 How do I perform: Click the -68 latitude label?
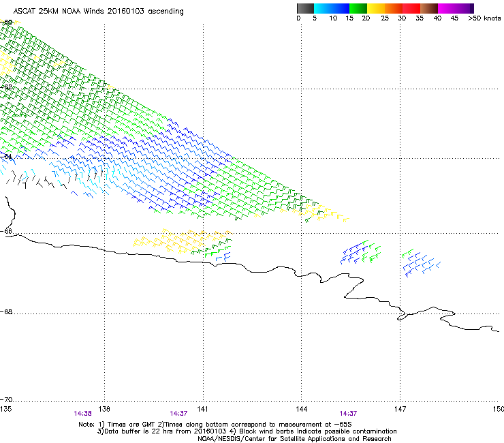point(6,312)
